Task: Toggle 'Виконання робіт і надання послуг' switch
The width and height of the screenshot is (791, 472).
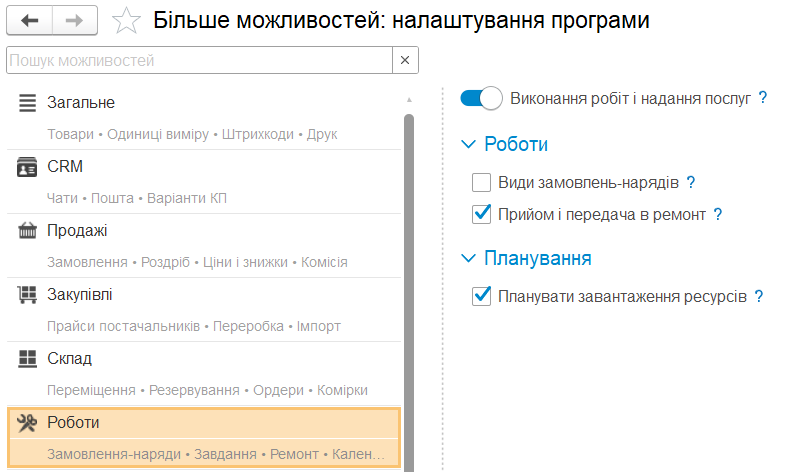Action: point(481,98)
